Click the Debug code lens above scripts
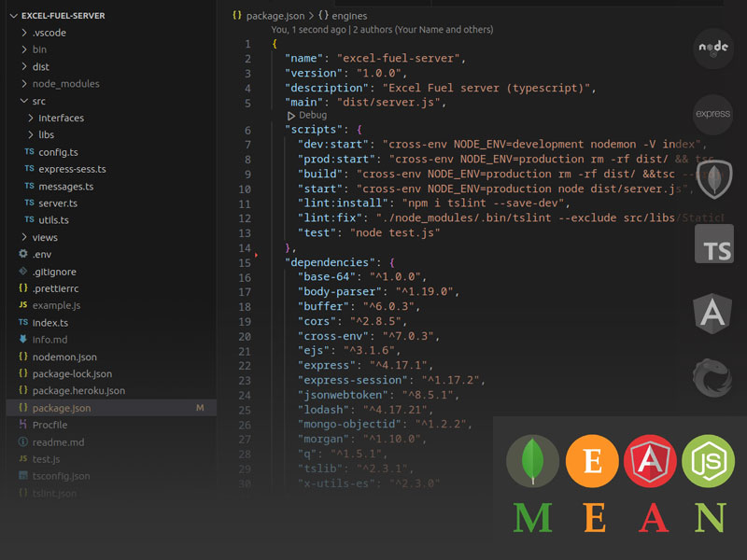The image size is (747, 560). click(x=312, y=115)
